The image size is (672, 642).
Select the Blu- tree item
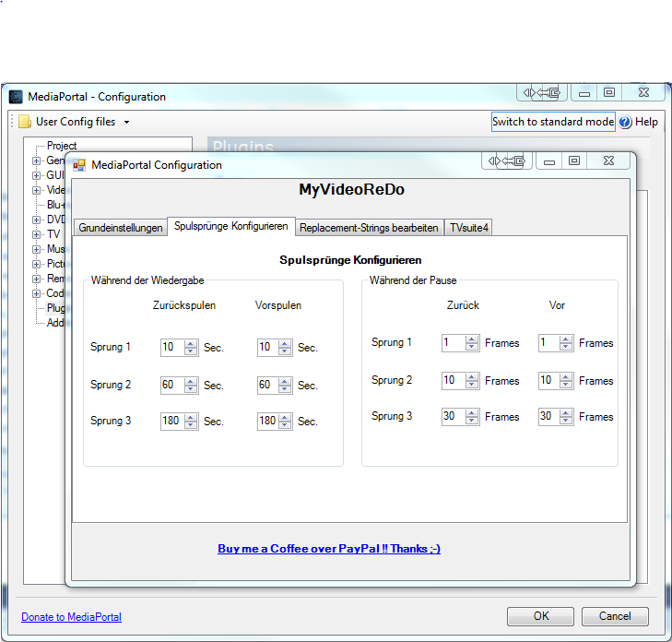[x=55, y=205]
